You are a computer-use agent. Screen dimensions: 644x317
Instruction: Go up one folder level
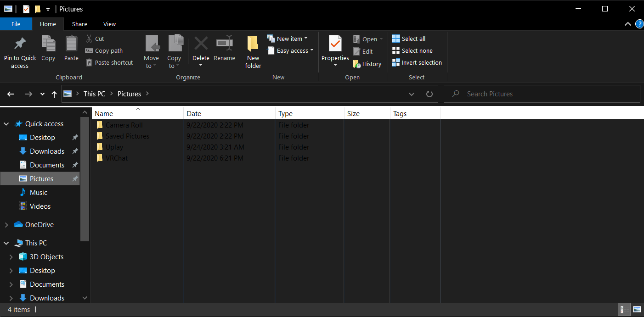pos(54,94)
